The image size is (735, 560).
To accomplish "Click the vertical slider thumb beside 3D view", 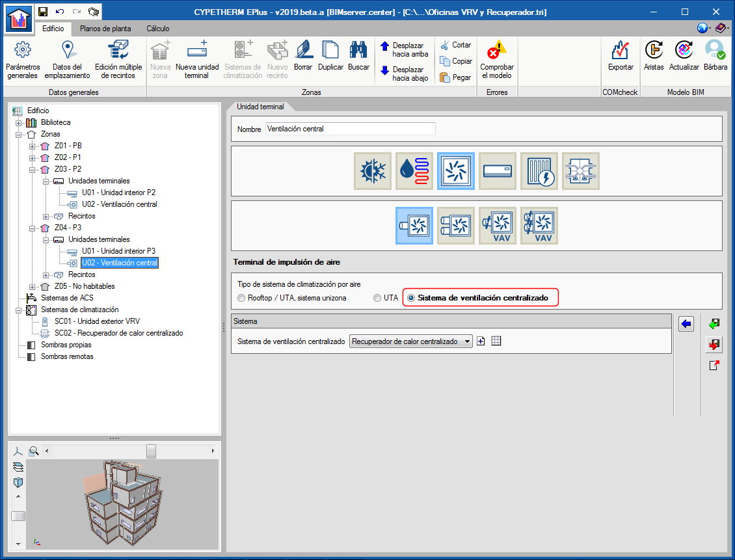I will [18, 516].
